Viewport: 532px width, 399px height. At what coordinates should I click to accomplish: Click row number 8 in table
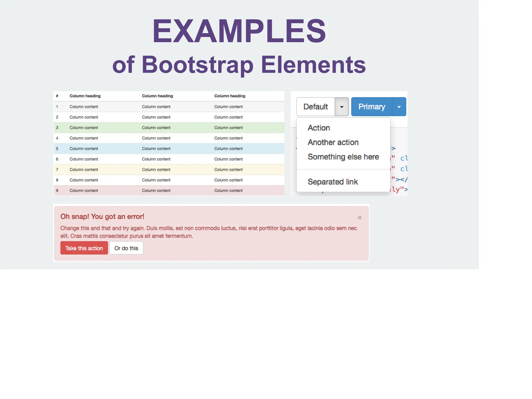pyautogui.click(x=169, y=180)
